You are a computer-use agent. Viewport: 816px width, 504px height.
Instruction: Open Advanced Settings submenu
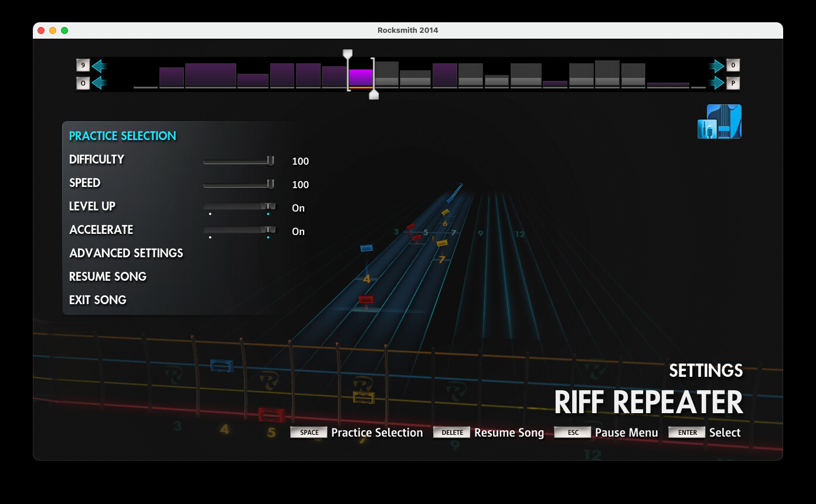(x=126, y=253)
